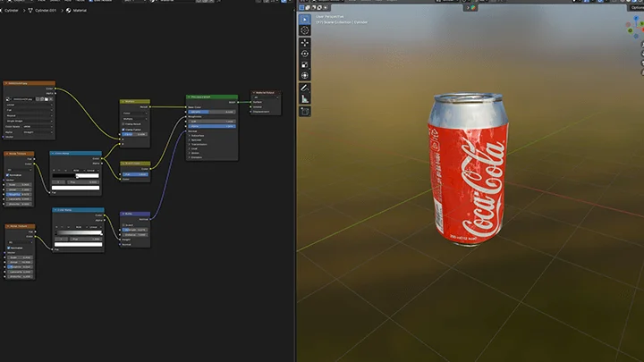644x362 pixels.
Task: Click the blue Z axis on navigation gizmo
Action: click(636, 18)
